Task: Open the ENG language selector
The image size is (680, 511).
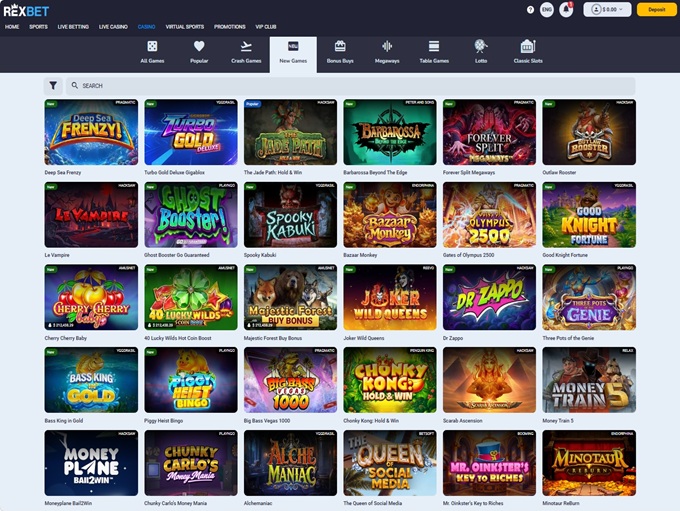Action: (547, 10)
